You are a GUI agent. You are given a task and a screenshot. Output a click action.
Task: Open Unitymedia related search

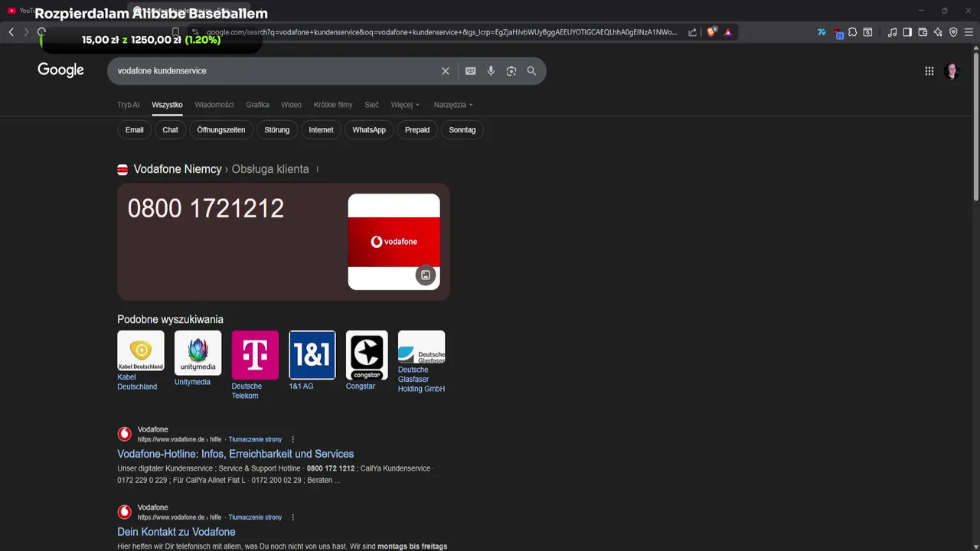(x=198, y=358)
